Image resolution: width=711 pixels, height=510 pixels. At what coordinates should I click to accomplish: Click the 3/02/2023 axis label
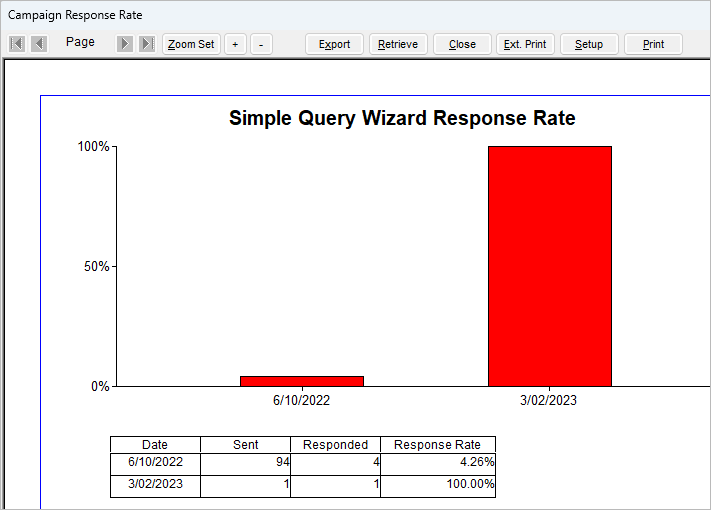tap(549, 400)
